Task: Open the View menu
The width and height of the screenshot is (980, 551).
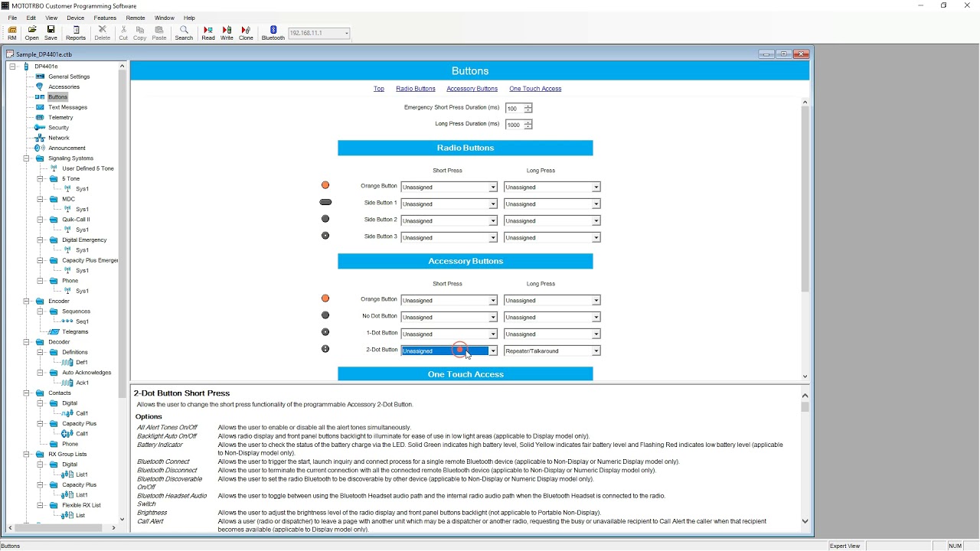Action: click(51, 18)
